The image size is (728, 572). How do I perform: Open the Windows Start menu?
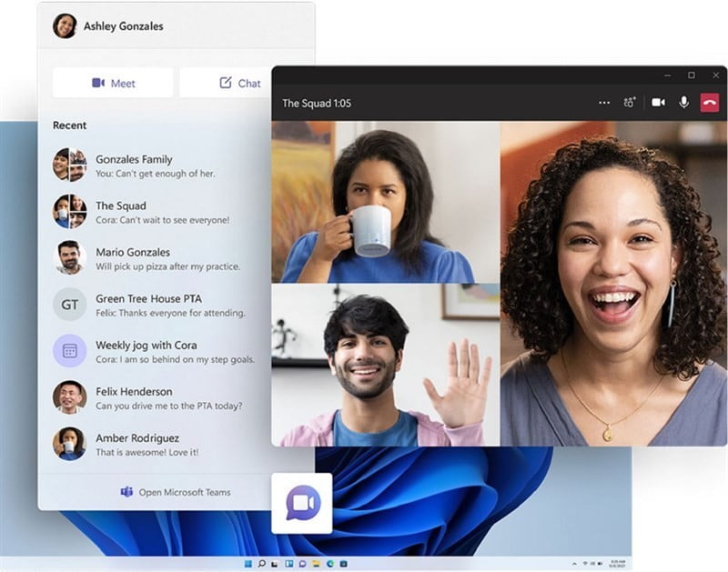tap(248, 563)
